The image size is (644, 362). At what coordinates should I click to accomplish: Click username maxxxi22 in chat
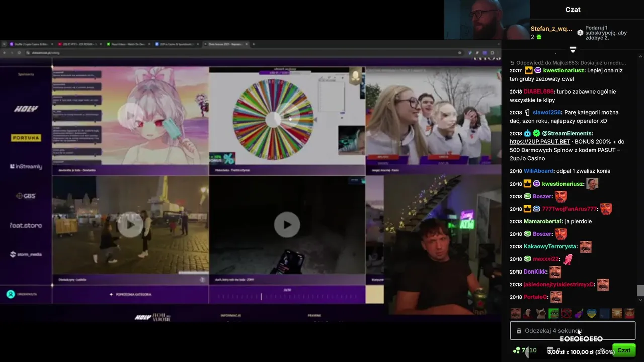546,259
